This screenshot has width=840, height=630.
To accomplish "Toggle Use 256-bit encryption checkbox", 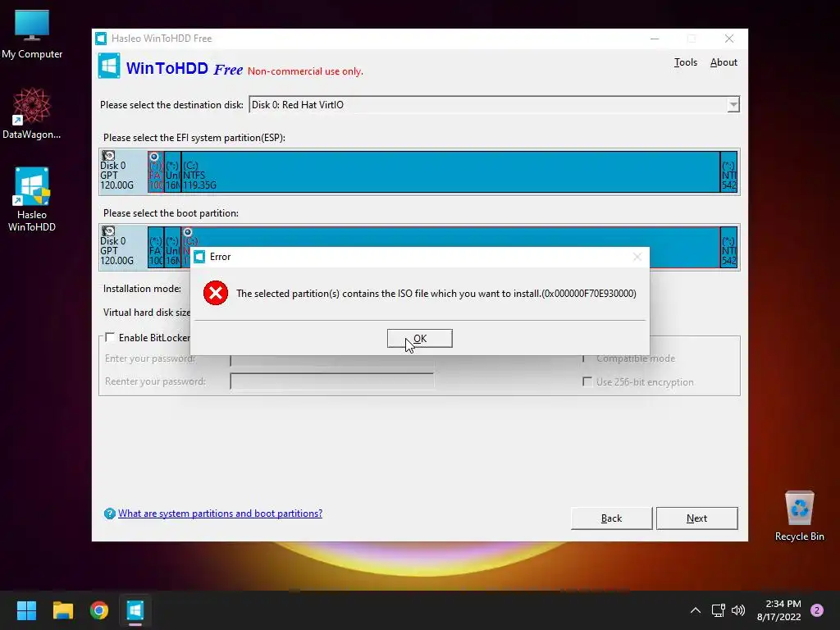I will click(587, 381).
